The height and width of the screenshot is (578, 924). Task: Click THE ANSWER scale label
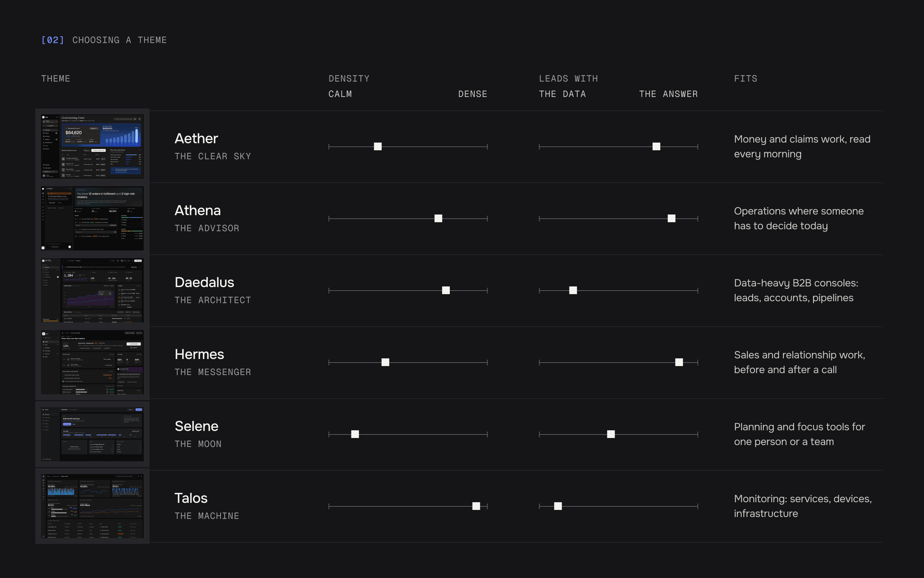pos(669,94)
